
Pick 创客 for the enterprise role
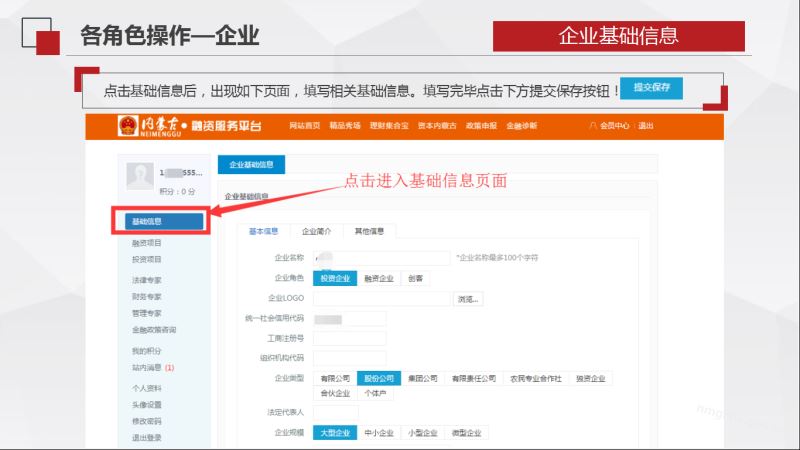415,278
